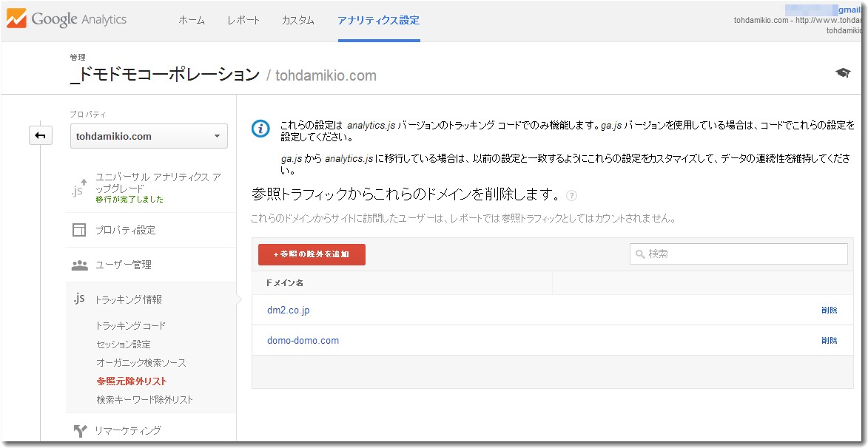868x448 pixels.
Task: Click the Google Analytics logo
Action: pos(67,20)
